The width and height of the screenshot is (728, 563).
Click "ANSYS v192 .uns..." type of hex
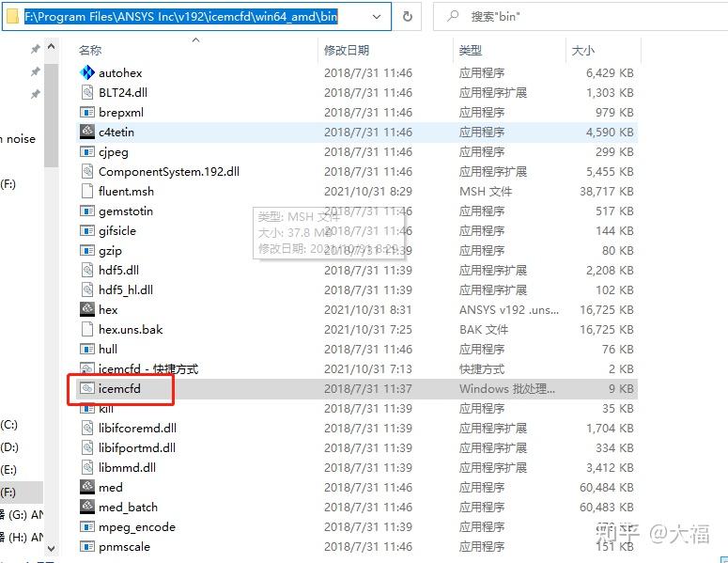coord(509,310)
